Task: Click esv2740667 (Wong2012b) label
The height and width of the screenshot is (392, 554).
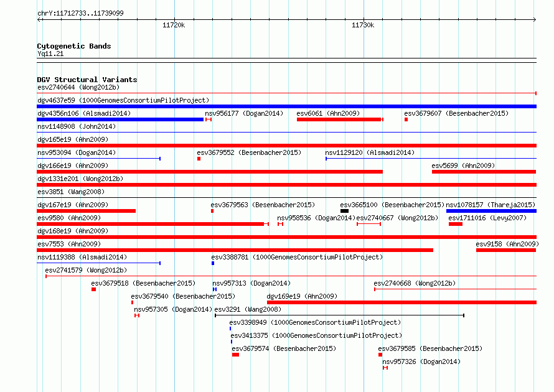Action: click(x=397, y=218)
